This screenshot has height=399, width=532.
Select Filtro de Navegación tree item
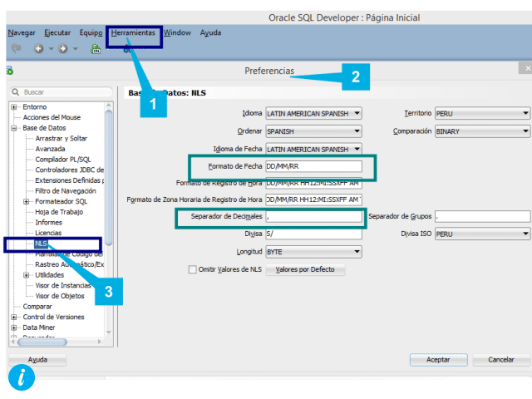[66, 191]
